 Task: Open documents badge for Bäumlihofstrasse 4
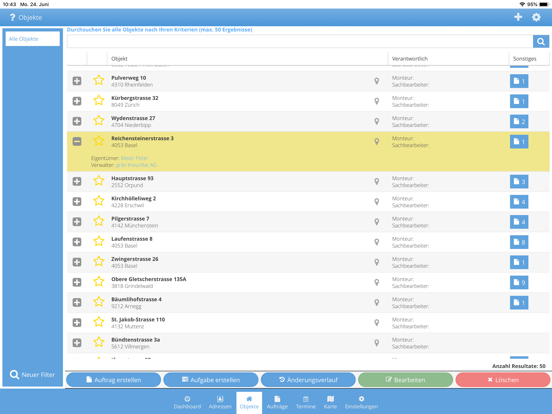[519, 302]
